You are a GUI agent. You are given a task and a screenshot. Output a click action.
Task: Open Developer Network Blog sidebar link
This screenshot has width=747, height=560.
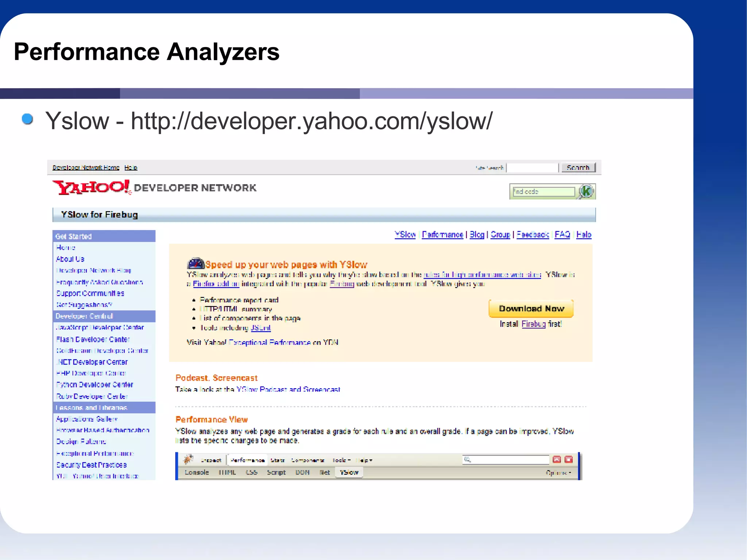pos(93,270)
